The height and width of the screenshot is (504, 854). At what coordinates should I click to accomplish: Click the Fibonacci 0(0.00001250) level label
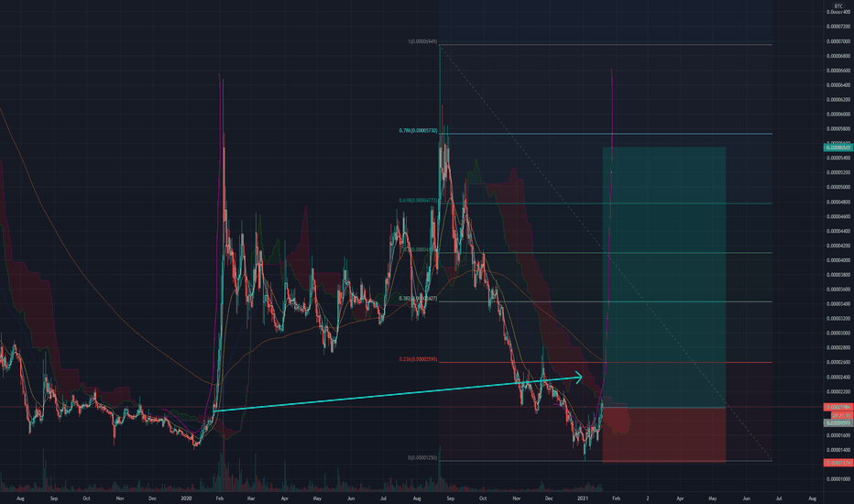(x=422, y=457)
